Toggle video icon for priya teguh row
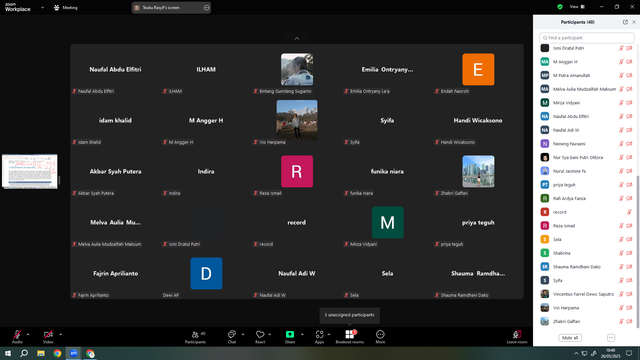The height and width of the screenshot is (360, 640). click(629, 184)
